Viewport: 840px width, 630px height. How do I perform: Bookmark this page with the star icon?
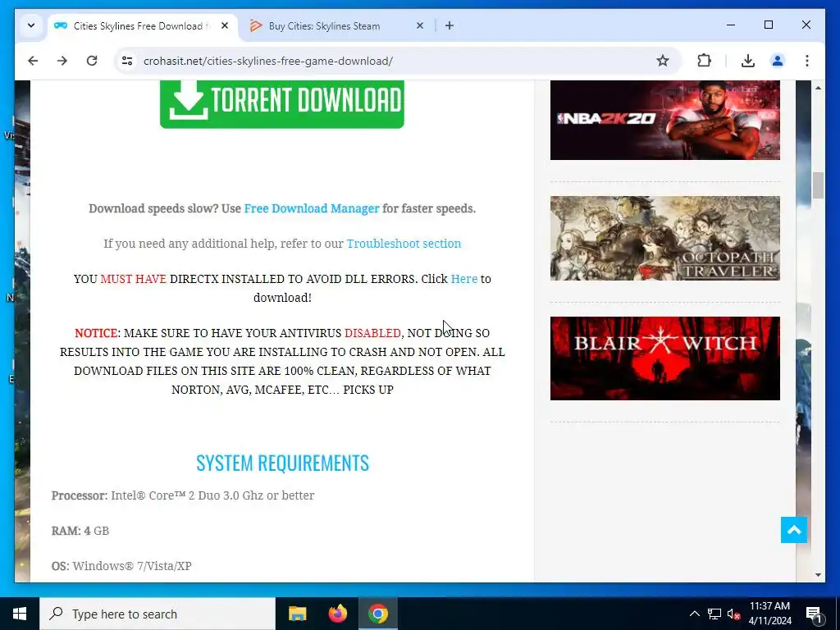[x=663, y=61]
